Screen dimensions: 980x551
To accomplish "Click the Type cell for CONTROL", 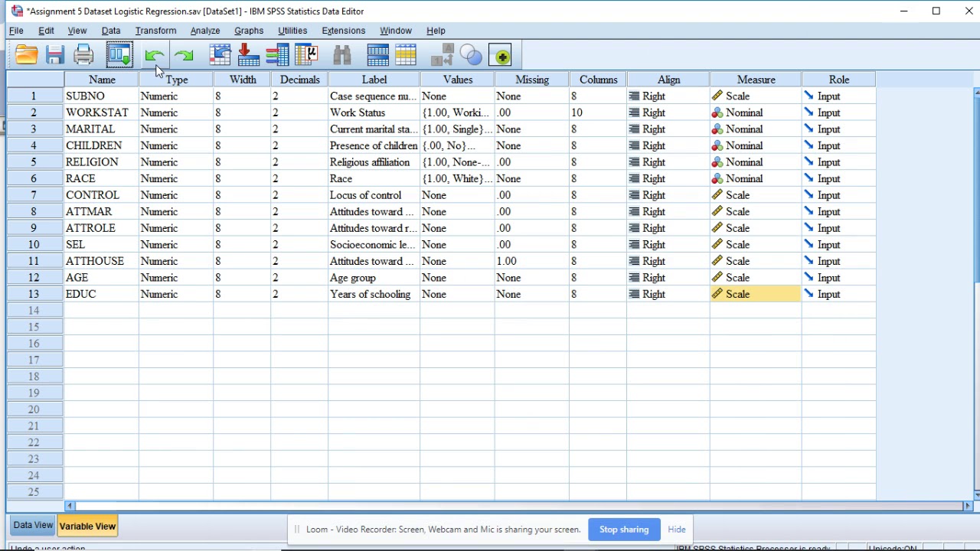I will point(176,195).
